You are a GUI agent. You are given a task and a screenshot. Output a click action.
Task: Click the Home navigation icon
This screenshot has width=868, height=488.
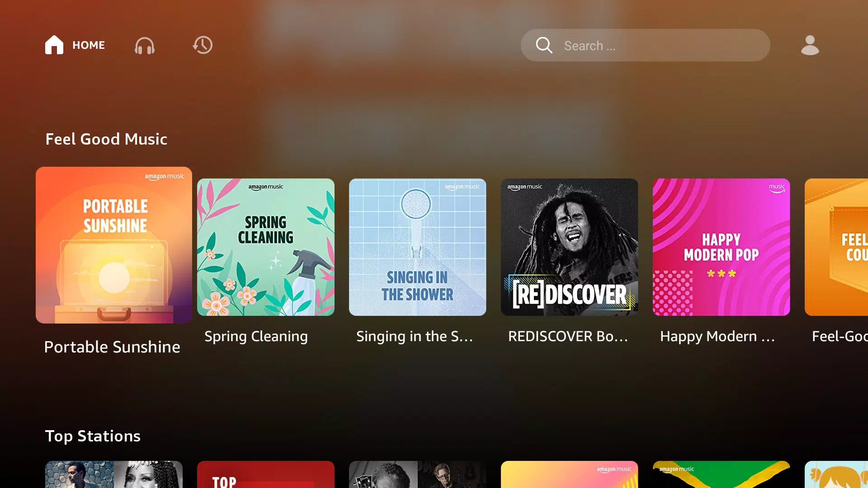54,45
